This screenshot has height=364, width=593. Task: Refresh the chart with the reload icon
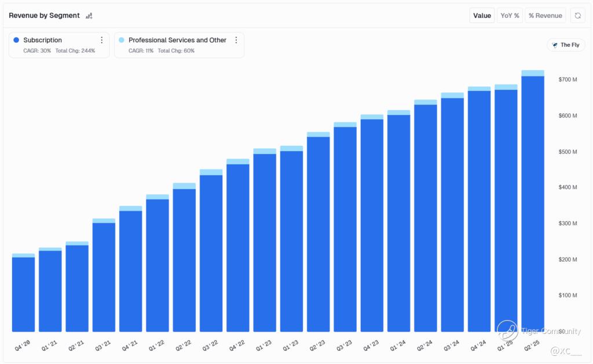tap(577, 16)
